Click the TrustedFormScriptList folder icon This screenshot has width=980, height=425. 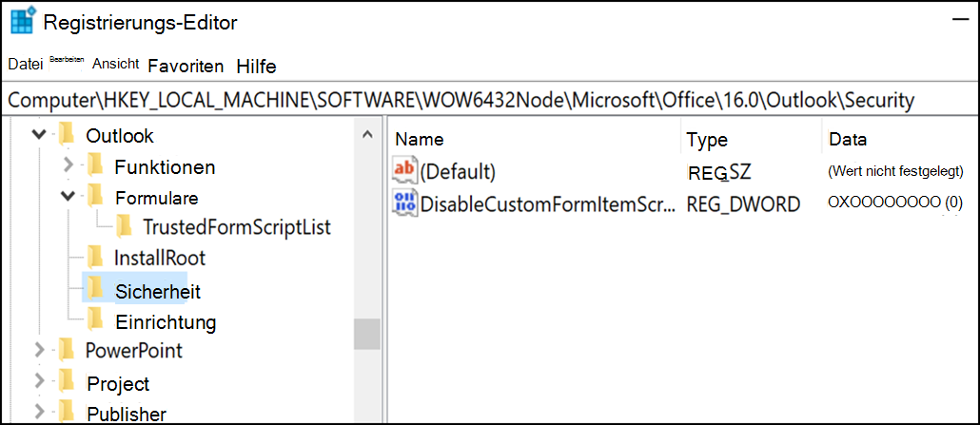coord(124,226)
